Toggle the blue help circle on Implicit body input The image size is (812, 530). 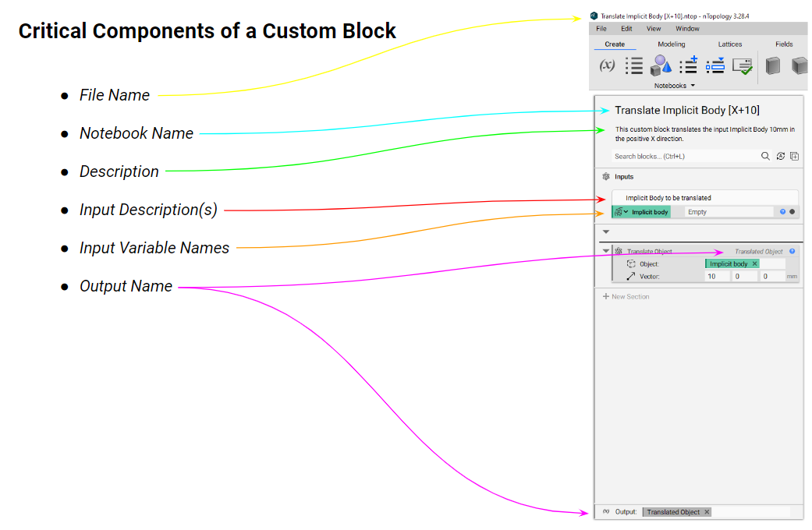(x=783, y=211)
